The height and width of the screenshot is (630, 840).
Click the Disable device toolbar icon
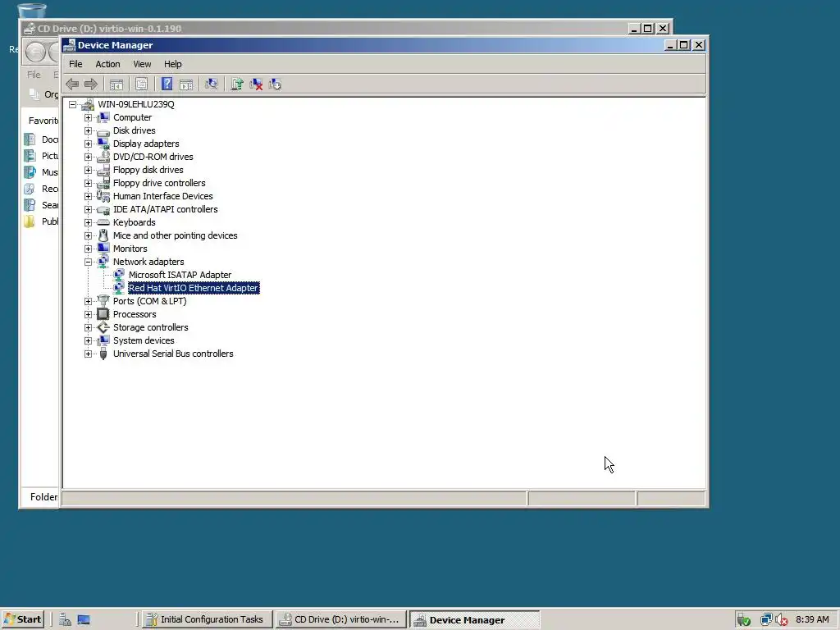pyautogui.click(x=275, y=84)
